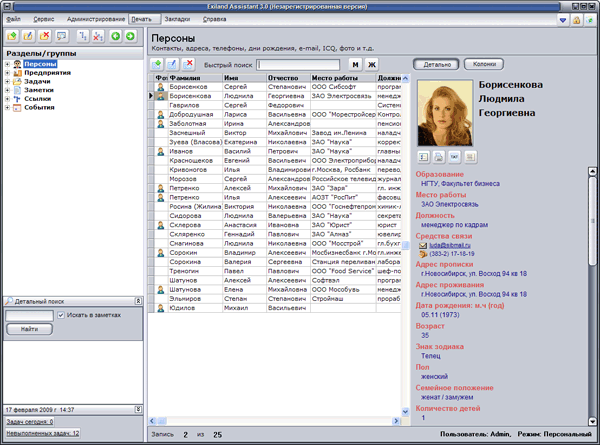Select the События section in tree
Screen dimensions: 600x445
click(x=39, y=108)
